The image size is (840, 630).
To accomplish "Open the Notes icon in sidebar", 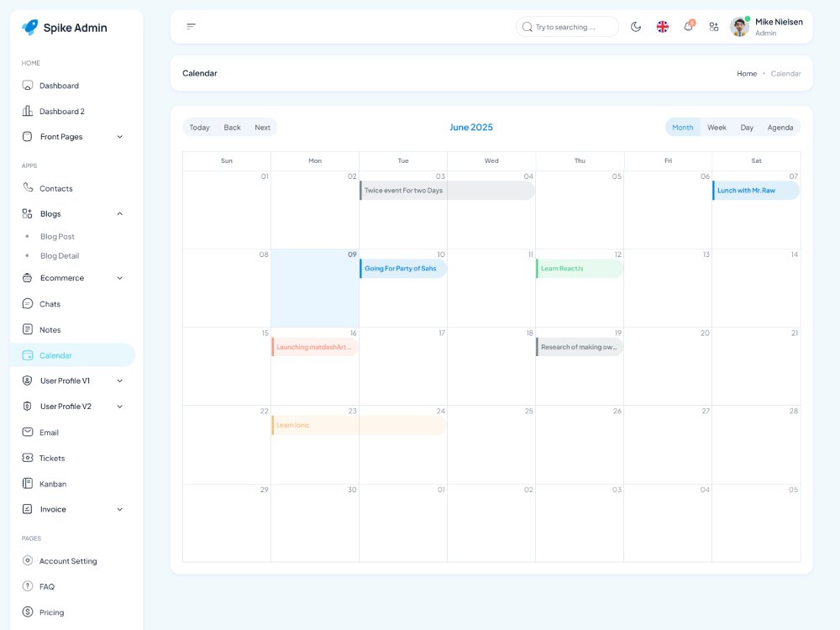I will [26, 329].
